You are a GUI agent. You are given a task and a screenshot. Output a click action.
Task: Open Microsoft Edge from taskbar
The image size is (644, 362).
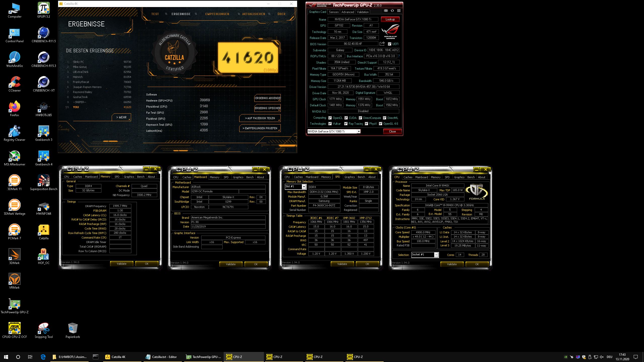[x=43, y=357]
